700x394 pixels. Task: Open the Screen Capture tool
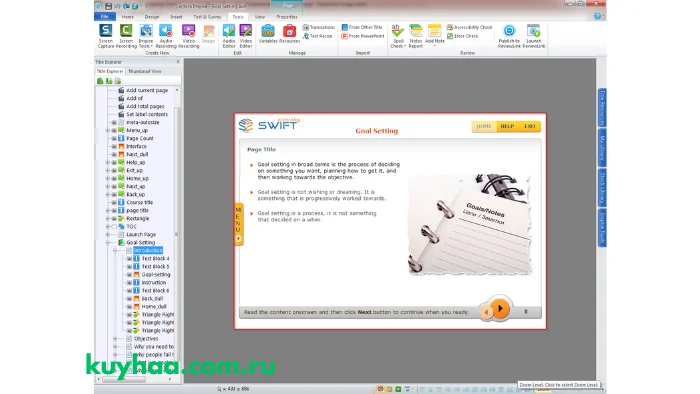point(106,36)
